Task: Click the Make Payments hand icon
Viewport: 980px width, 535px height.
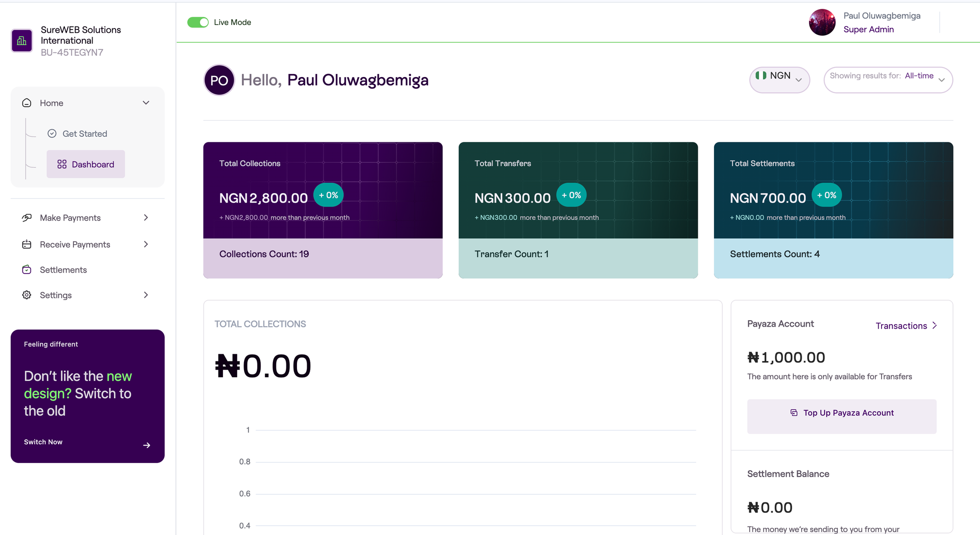Action: [27, 218]
